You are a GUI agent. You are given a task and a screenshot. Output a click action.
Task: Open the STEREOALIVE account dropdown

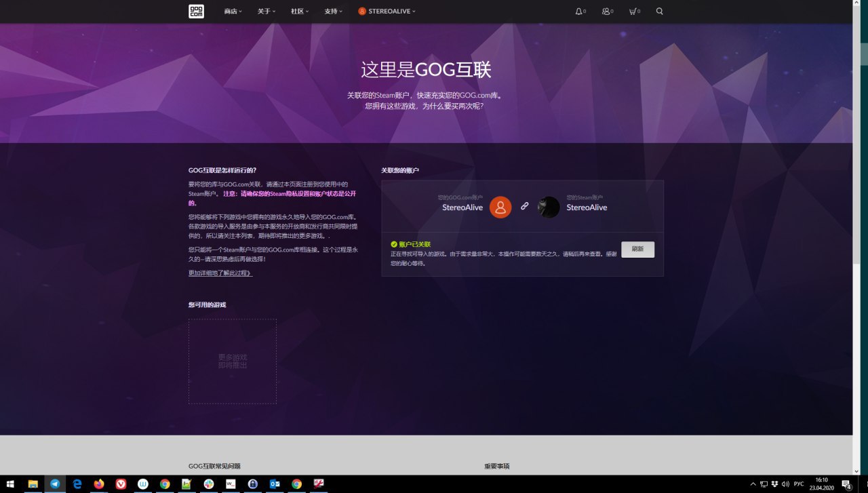387,12
